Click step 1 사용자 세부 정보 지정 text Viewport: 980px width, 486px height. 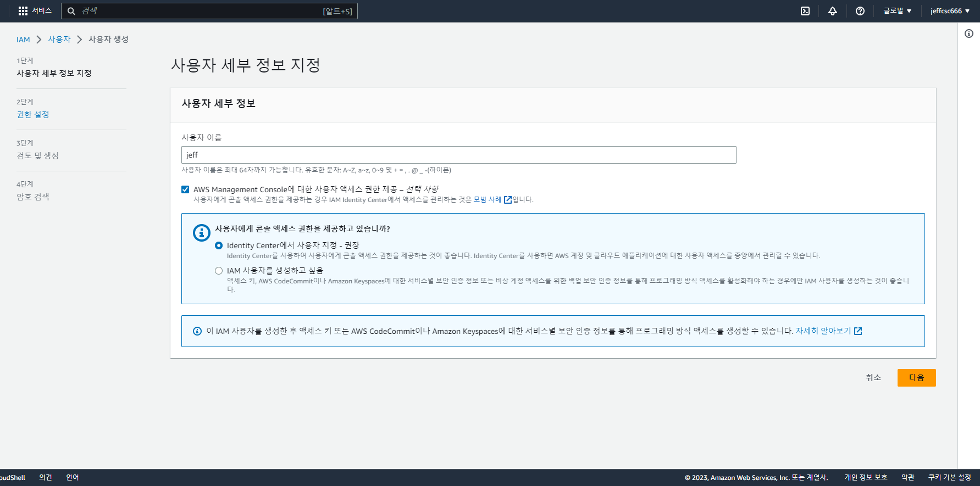[54, 73]
